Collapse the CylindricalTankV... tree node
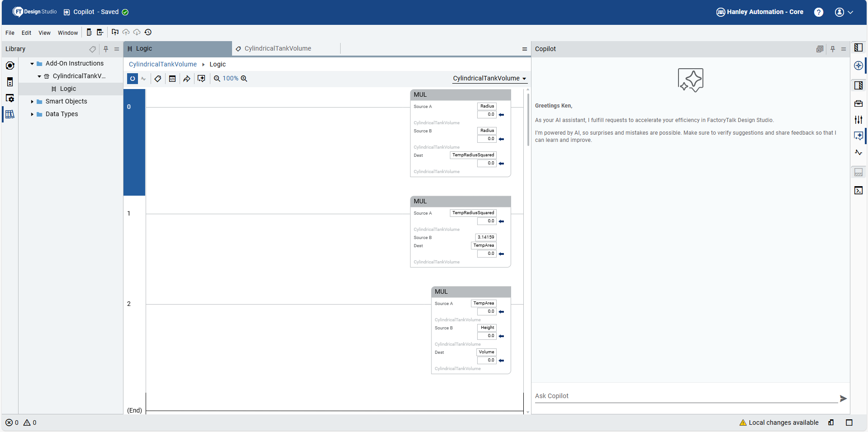This screenshot has height=432, width=868. click(x=39, y=76)
